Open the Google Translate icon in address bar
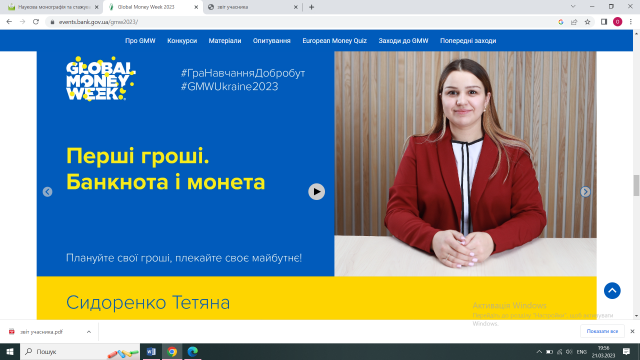Viewport: 640px width, 360px height. pos(561,22)
